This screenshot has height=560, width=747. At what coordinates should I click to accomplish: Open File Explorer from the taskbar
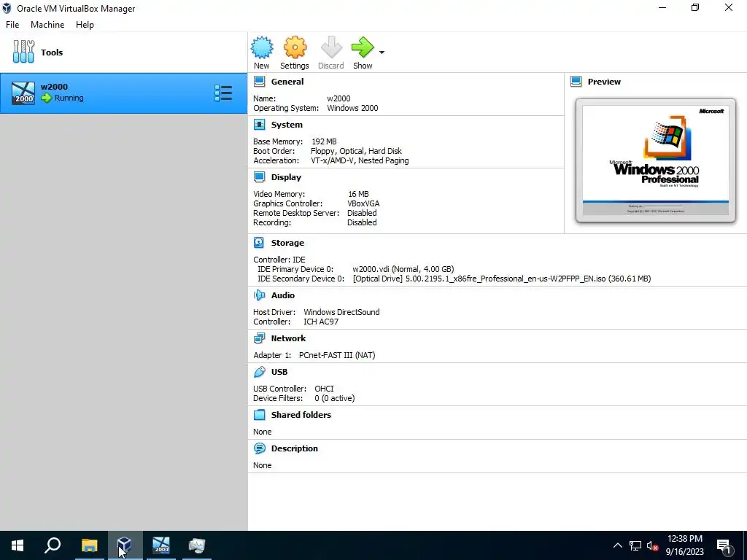coord(89,545)
